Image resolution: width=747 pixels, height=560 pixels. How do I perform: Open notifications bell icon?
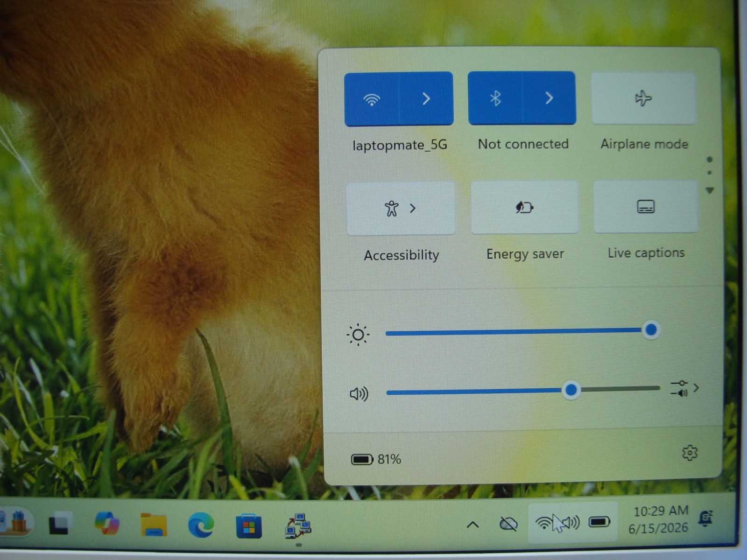(x=706, y=518)
